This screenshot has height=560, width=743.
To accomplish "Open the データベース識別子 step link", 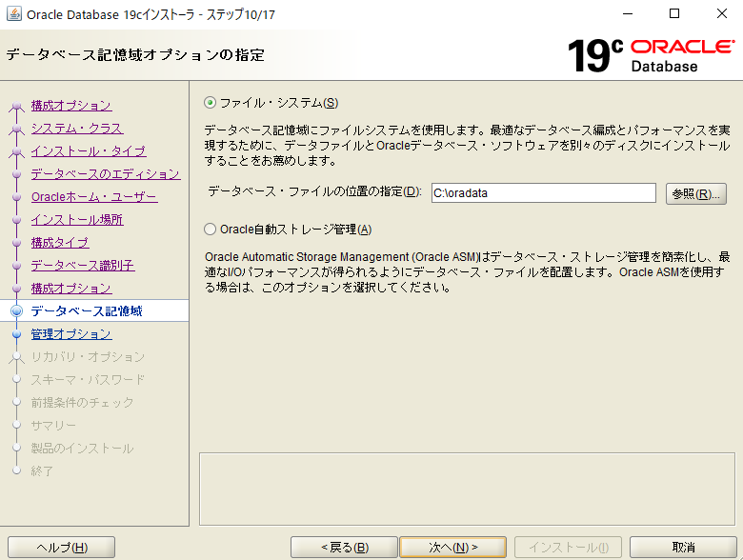I will (82, 266).
